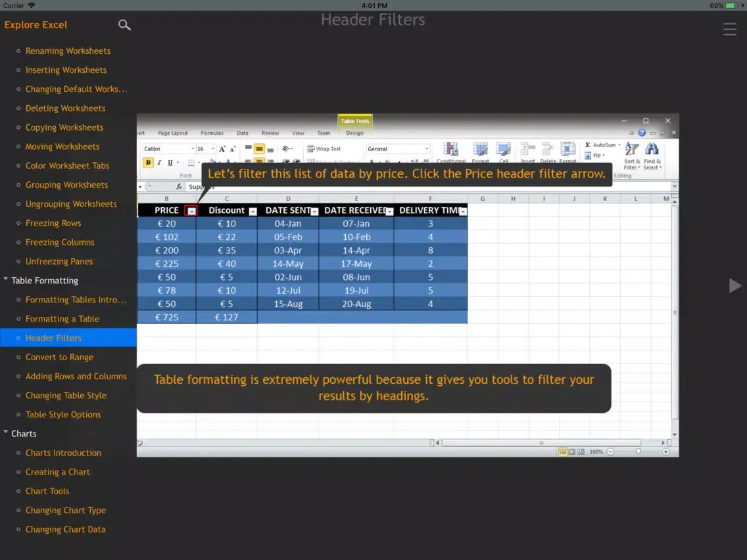
Task: Click the Discount header filter arrow
Action: [253, 212]
